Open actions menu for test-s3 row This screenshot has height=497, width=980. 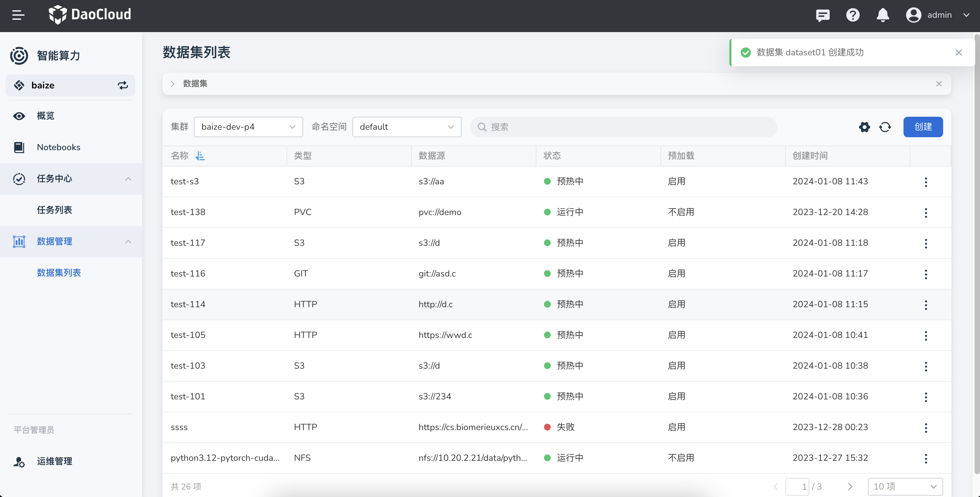pyautogui.click(x=926, y=182)
